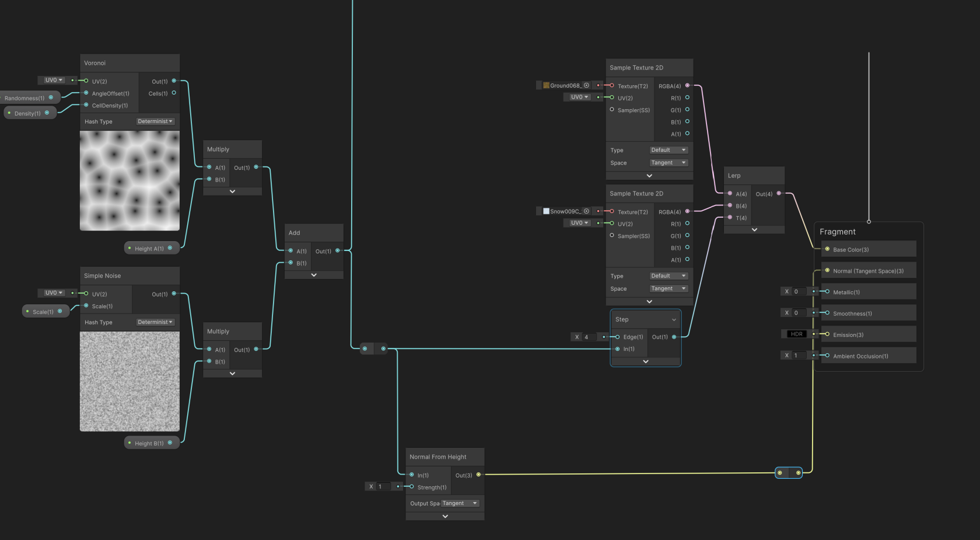
Task: Select the yellow redirect node near Fragment
Action: pos(789,473)
